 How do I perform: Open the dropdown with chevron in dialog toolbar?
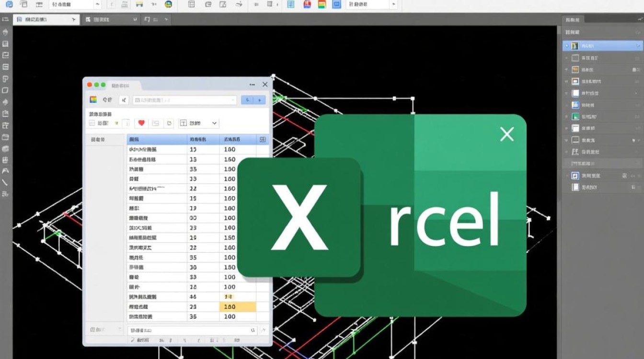(x=199, y=123)
